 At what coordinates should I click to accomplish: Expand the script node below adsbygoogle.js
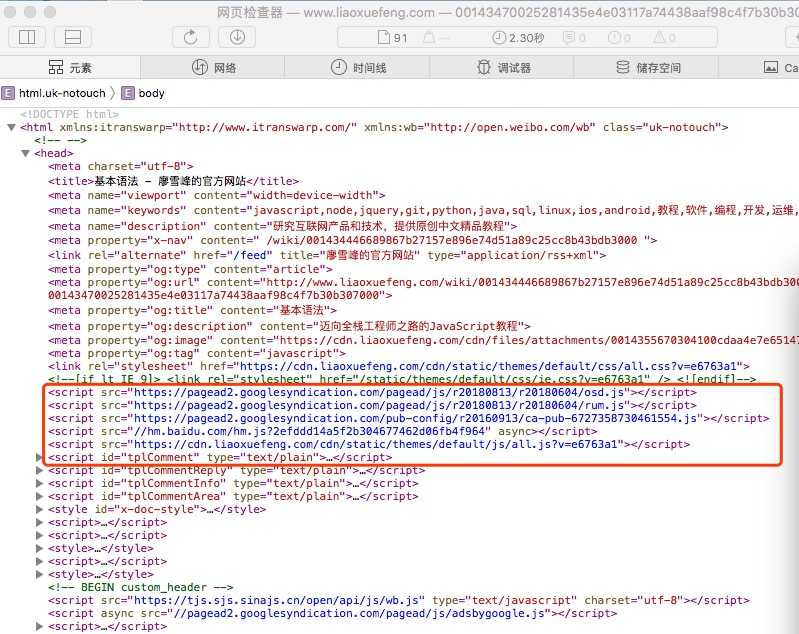click(x=39, y=626)
